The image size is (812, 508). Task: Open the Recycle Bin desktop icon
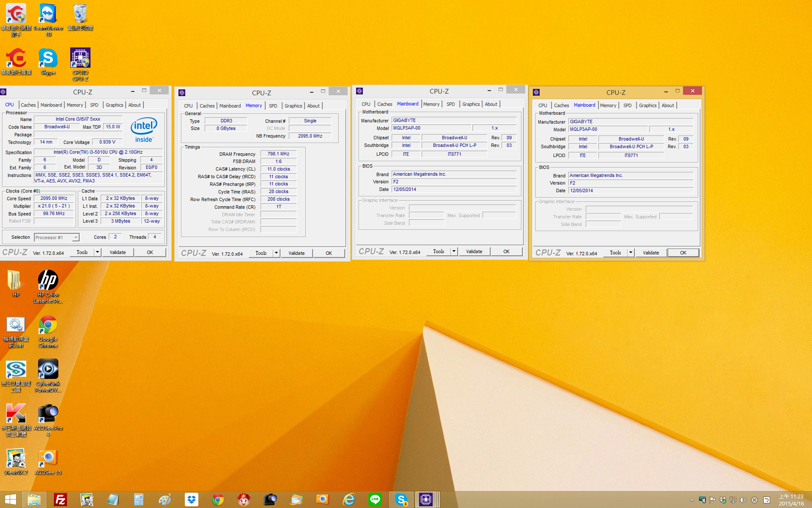click(x=80, y=17)
